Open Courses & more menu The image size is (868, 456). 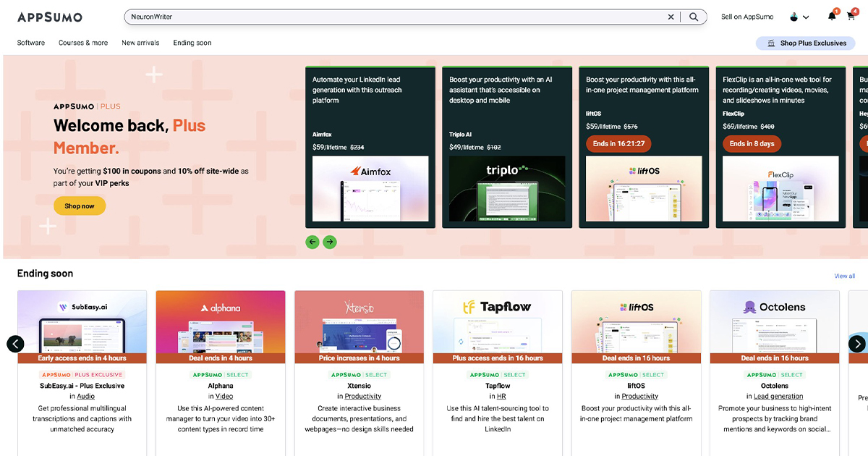pos(83,43)
